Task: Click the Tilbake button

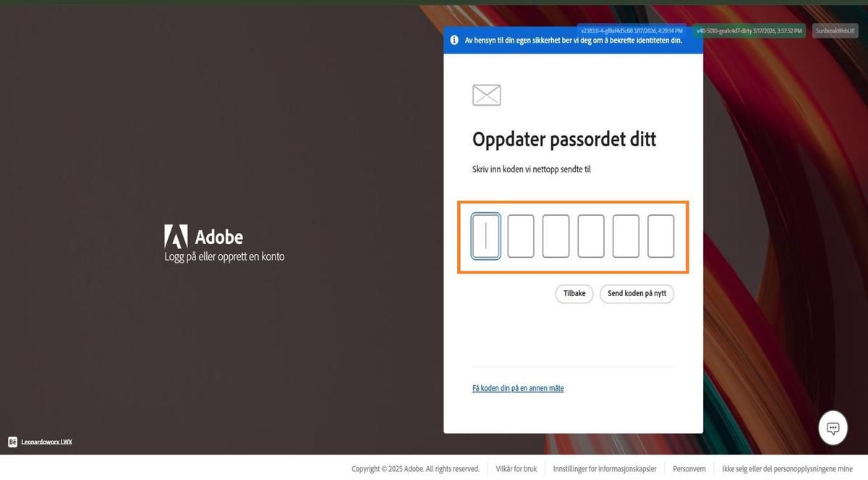Action: pos(574,293)
